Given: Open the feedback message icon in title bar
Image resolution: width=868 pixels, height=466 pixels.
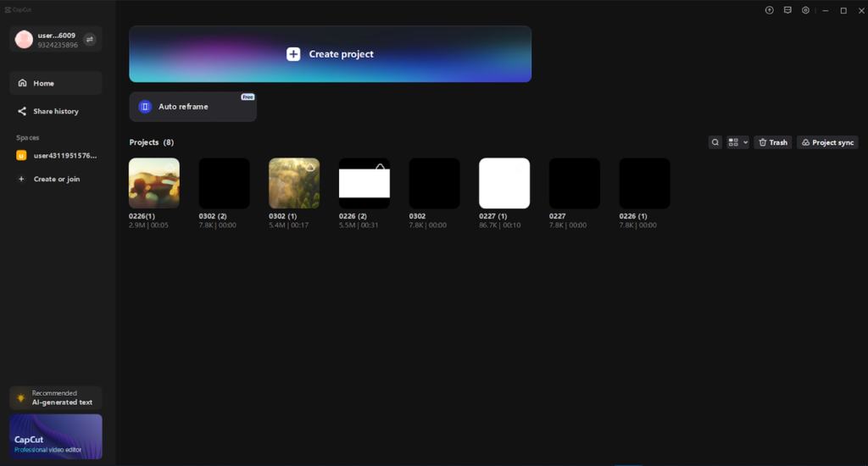Looking at the screenshot, I should click(787, 10).
